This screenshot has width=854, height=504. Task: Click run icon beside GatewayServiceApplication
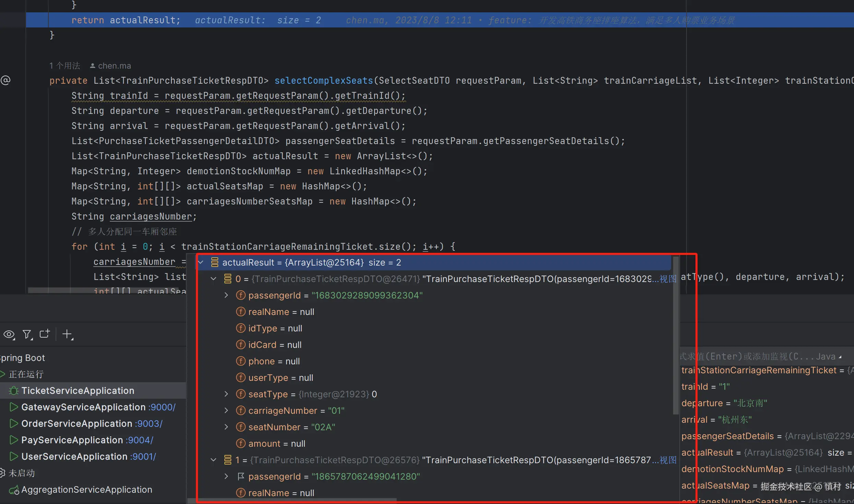point(14,407)
